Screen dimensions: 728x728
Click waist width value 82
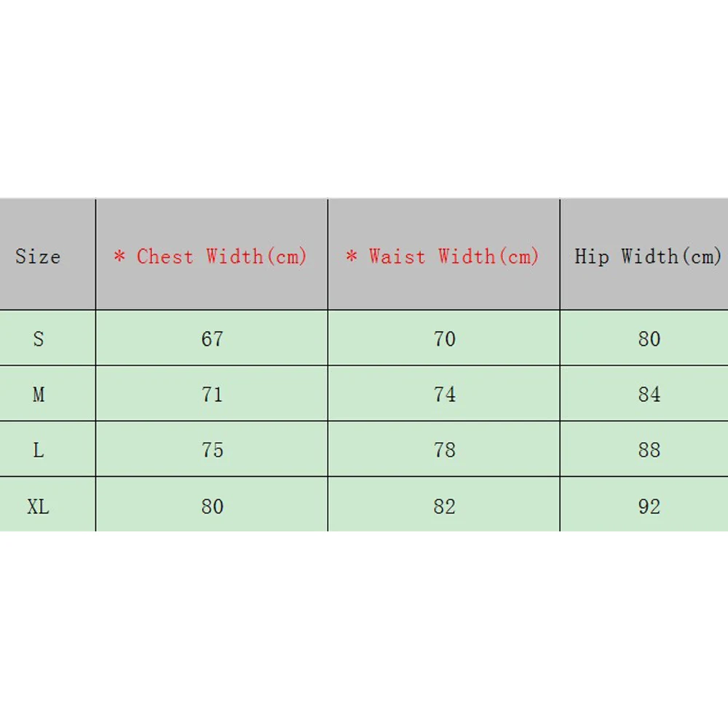444,506
